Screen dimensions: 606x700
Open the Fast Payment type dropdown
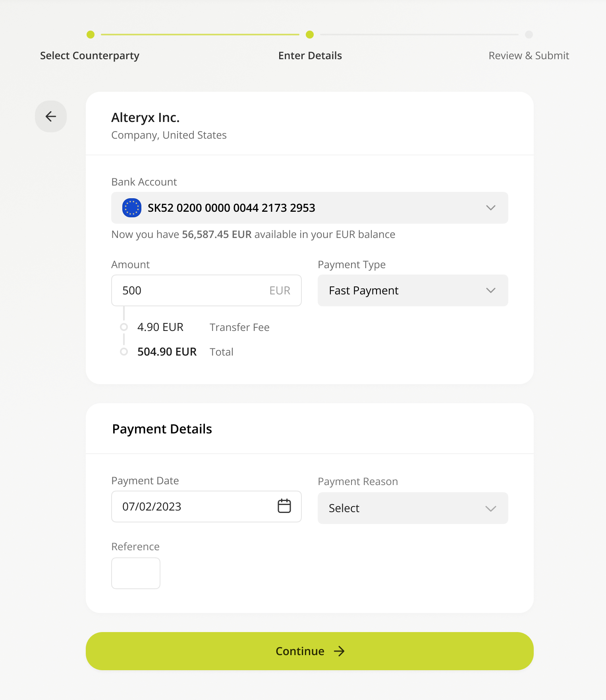(x=413, y=290)
